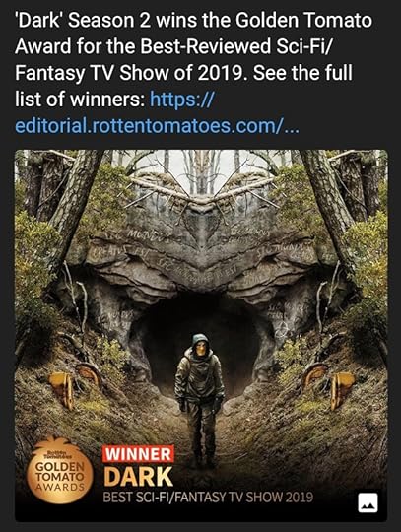Click the "list of winners:" text

click(x=80, y=100)
